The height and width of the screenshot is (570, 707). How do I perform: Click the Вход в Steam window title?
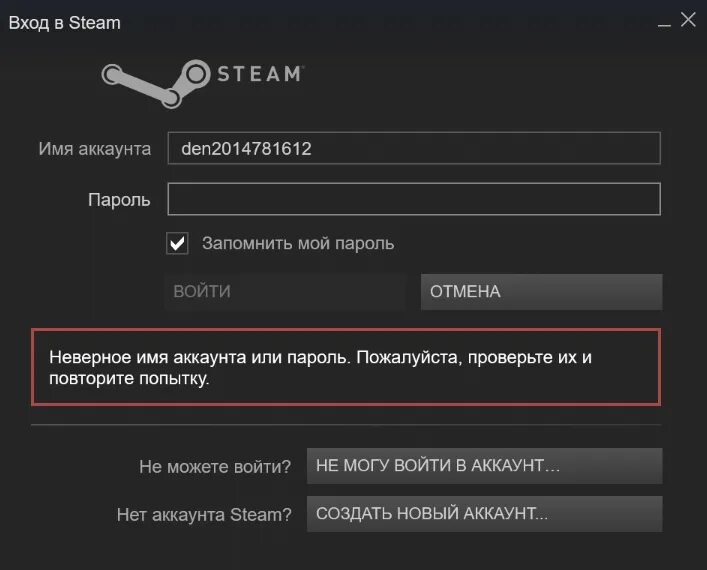[65, 23]
